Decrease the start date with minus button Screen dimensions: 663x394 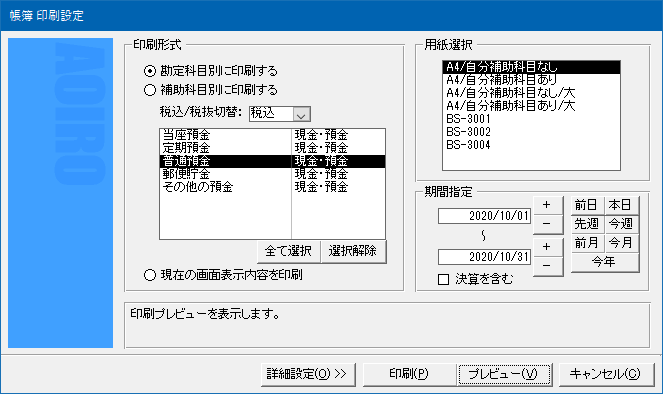coord(548,224)
